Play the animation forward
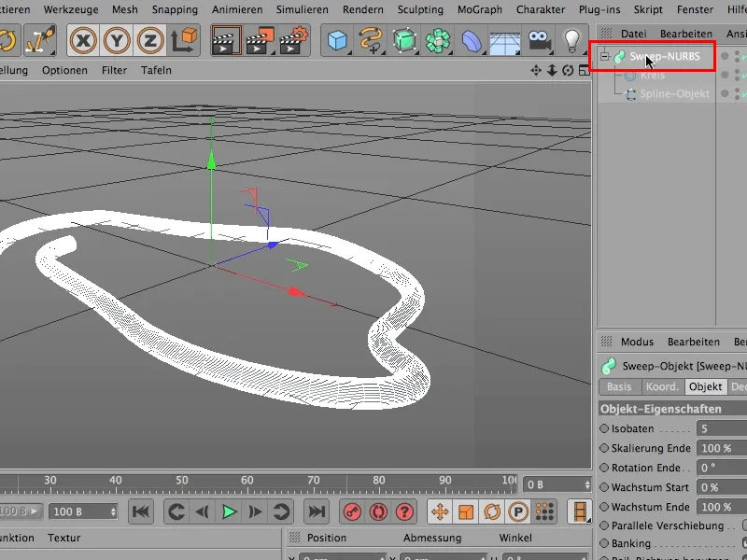This screenshot has height=560, width=747. pyautogui.click(x=229, y=511)
